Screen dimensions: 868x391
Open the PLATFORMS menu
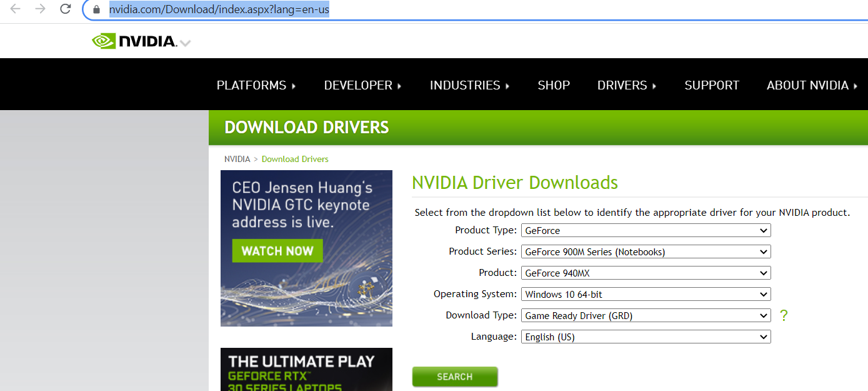[x=256, y=85]
